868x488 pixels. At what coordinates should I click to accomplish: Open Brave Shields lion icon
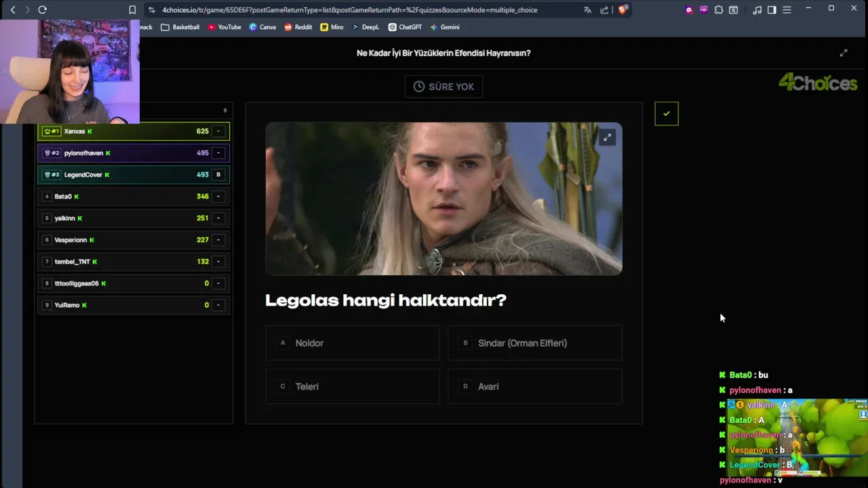tap(623, 9)
